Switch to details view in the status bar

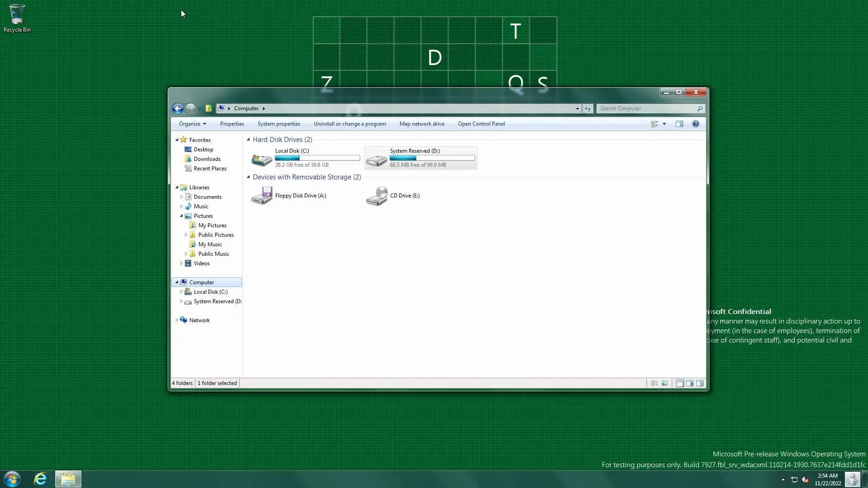point(654,383)
